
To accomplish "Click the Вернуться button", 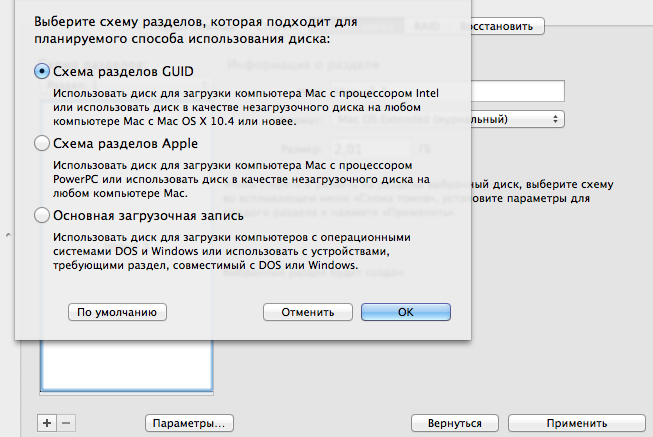I will 455,423.
